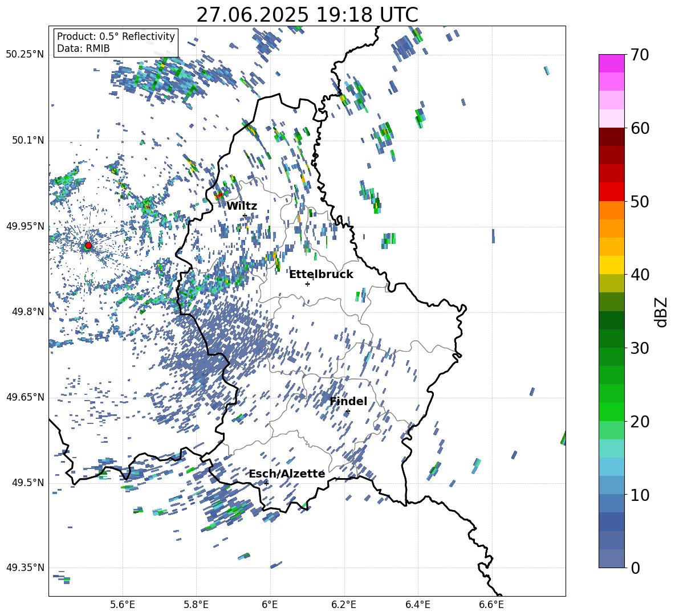Click the 49.65°N latitude label
675x616 pixels.
click(25, 398)
